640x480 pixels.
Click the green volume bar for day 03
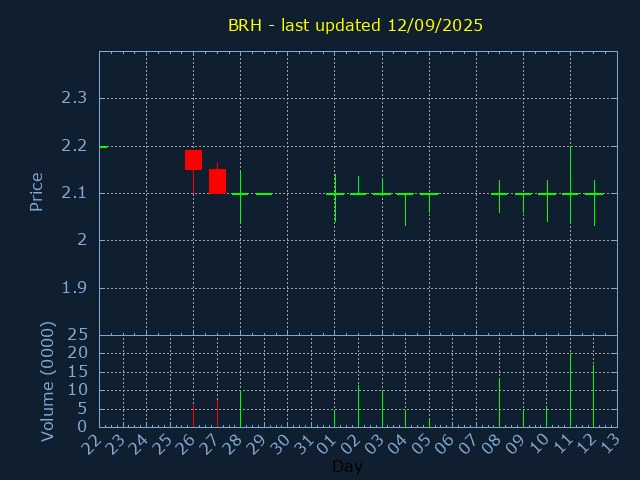coord(382,409)
